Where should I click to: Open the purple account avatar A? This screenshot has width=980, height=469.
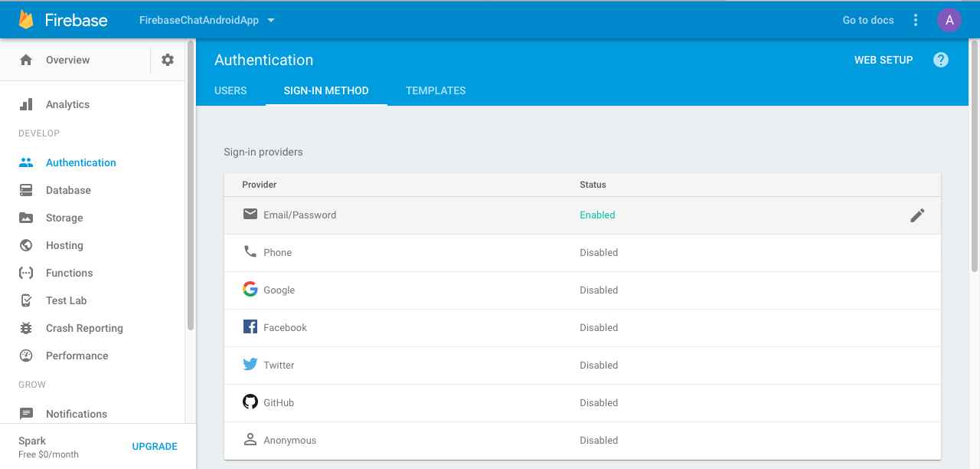point(949,20)
